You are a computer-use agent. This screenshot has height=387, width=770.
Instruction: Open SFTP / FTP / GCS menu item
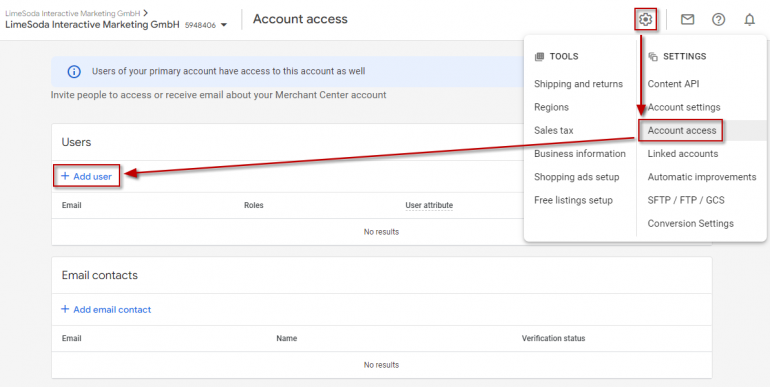686,200
